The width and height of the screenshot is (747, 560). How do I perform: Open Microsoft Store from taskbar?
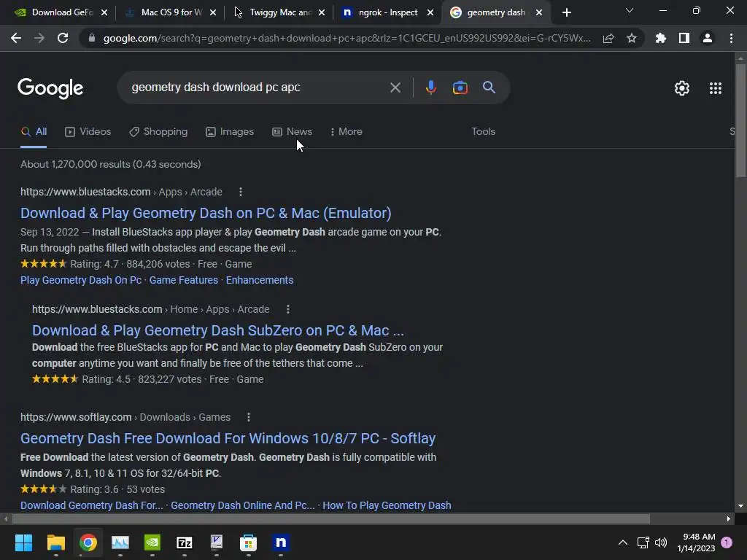tap(248, 542)
